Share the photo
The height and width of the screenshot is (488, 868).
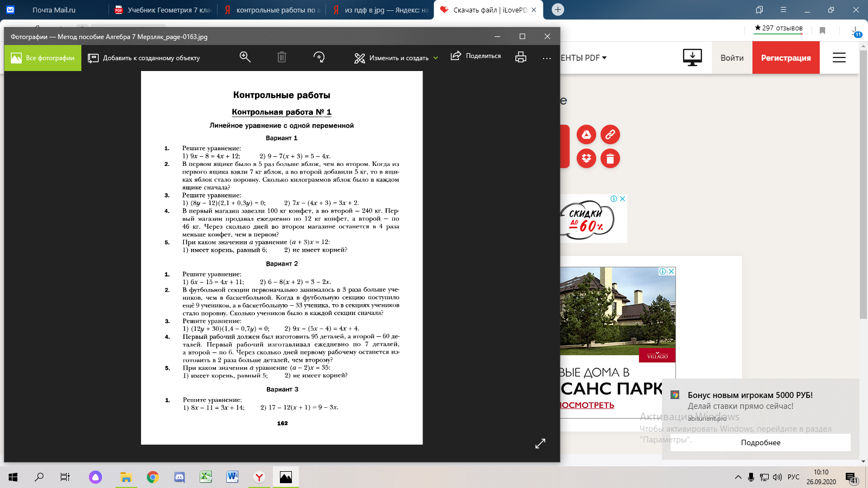(x=476, y=56)
